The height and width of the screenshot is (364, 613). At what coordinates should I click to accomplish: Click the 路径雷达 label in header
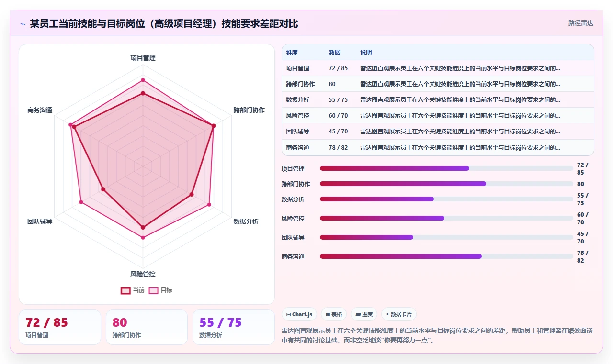click(x=581, y=23)
